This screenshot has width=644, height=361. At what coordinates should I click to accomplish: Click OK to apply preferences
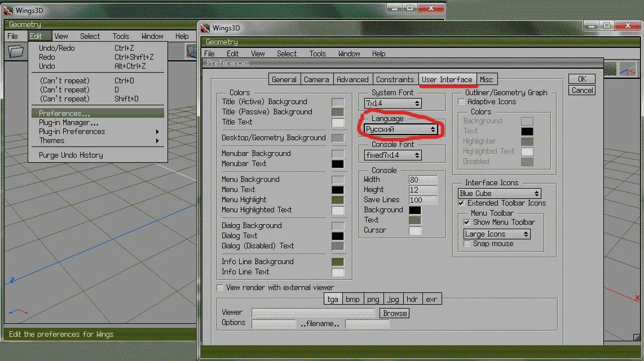pos(582,79)
